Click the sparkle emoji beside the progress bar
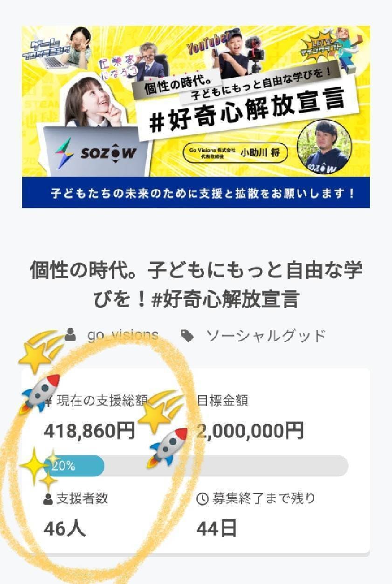392x584 pixels. click(x=39, y=467)
